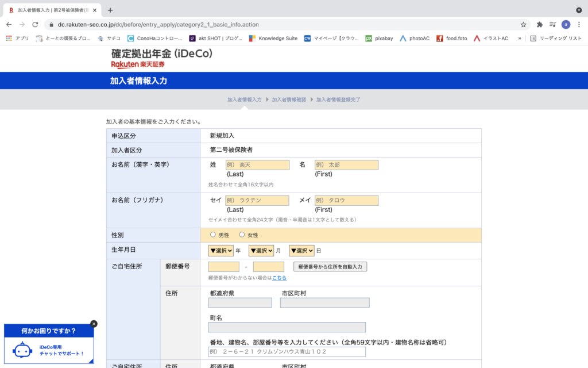This screenshot has width=588, height=368.
Task: Click the browser reload icon
Action: point(36,25)
